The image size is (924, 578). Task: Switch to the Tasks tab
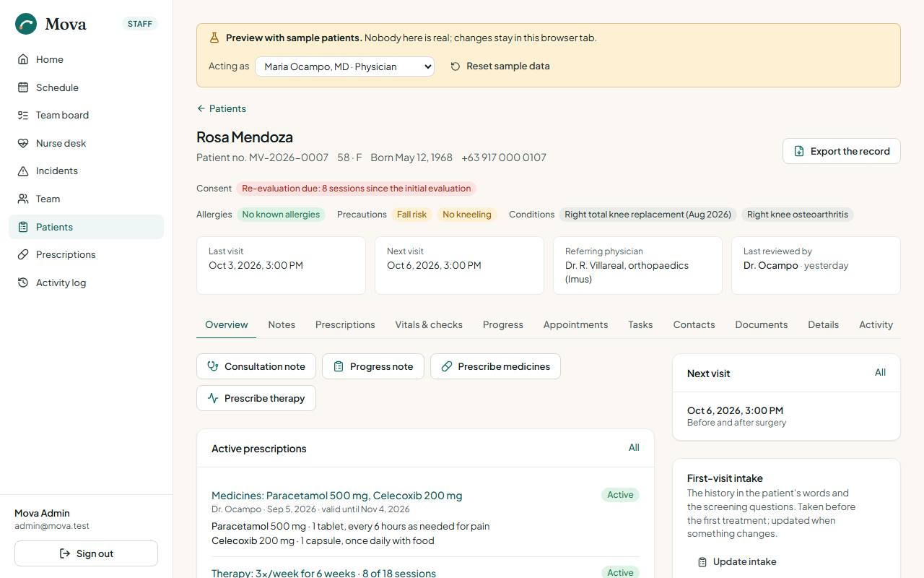coord(640,324)
